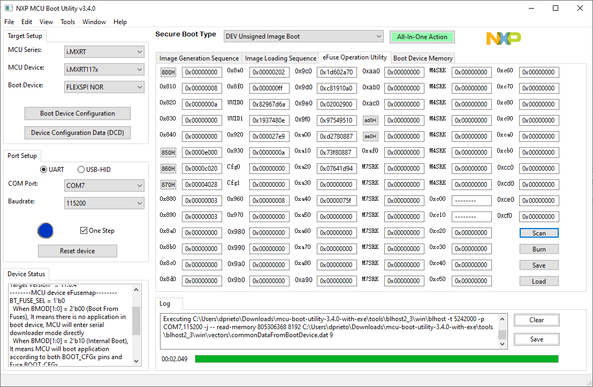Click the NXP logo
593x387 pixels.
point(503,38)
